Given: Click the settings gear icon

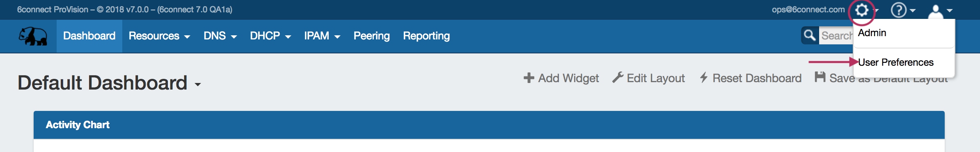Looking at the screenshot, I should (861, 10).
